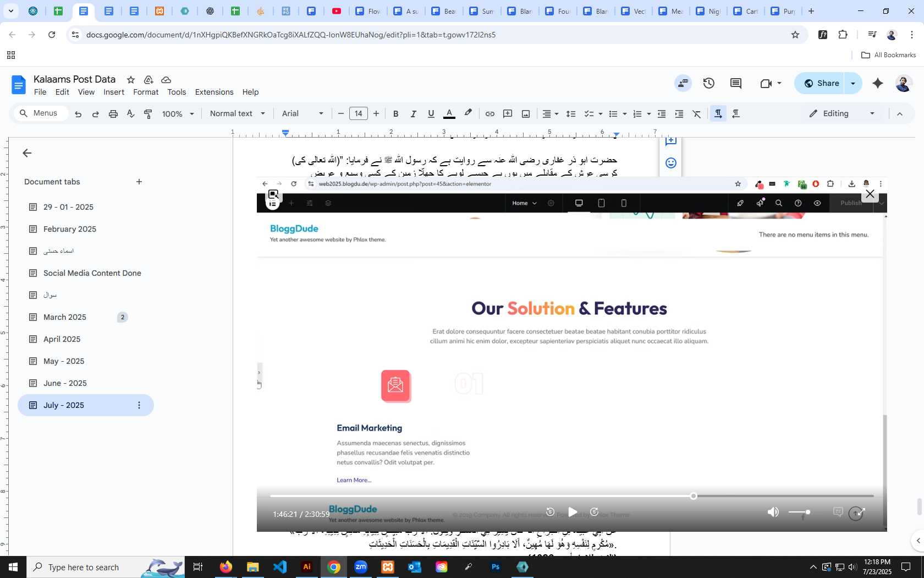The image size is (924, 578).
Task: Add a new document tab
Action: tap(139, 182)
